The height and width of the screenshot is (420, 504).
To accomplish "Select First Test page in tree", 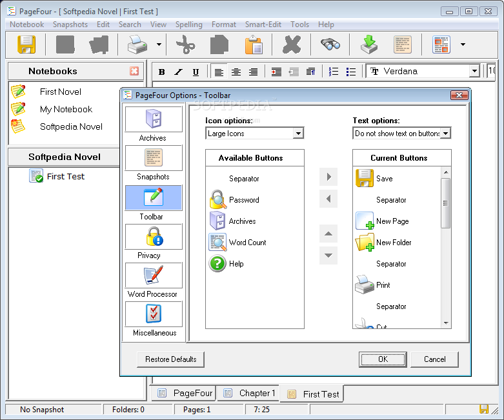I will [x=66, y=176].
